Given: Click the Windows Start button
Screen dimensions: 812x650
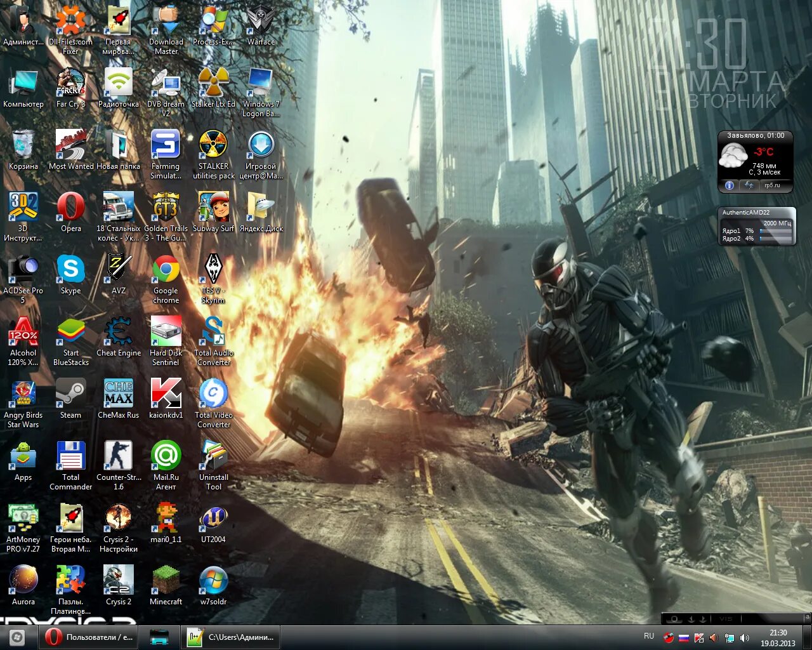Looking at the screenshot, I should click(x=17, y=637).
